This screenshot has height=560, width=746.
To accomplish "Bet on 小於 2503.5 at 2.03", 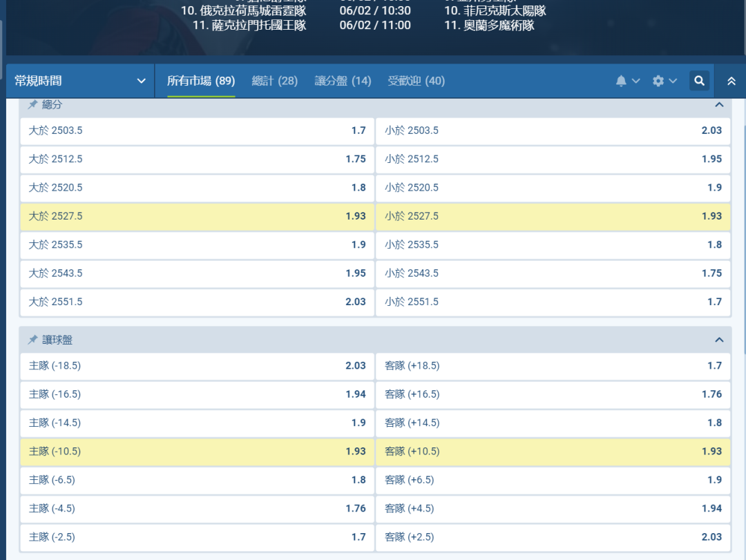I will pyautogui.click(x=553, y=131).
